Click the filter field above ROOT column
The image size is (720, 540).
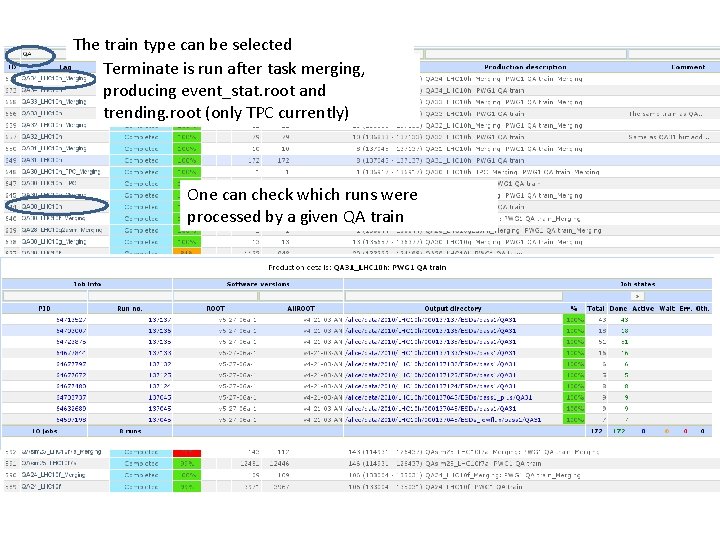pos(215,296)
